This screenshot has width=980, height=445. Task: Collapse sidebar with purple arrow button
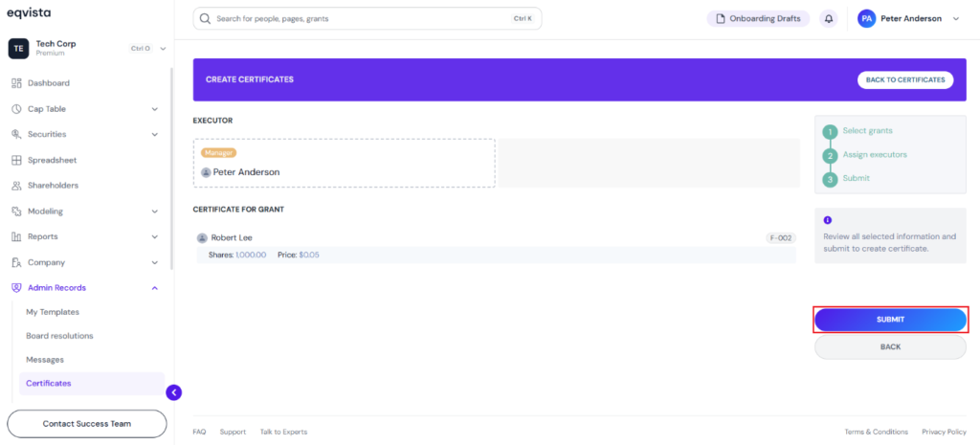174,392
